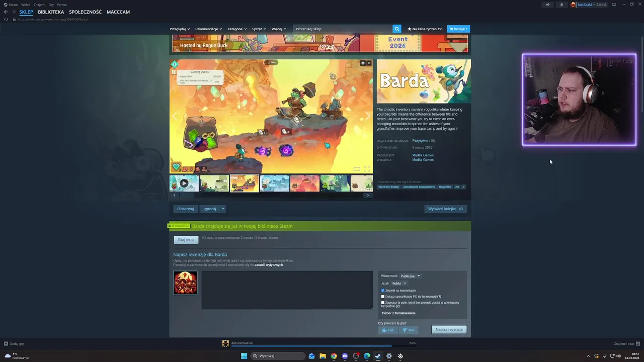This screenshot has width=644, height=362.
Task: Change review visibility from Publiczna dropdown
Action: [410, 276]
